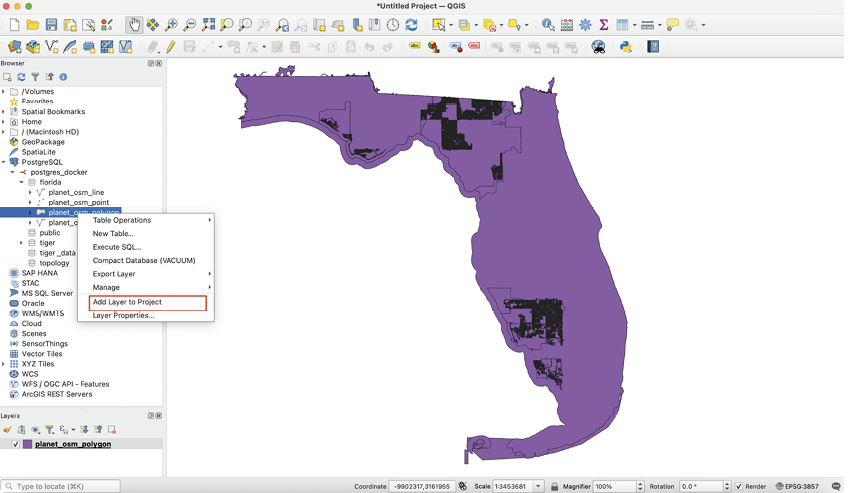Screen dimensions: 858x493
Task: Click the Browser panel filter funnel icon
Action: tap(35, 77)
